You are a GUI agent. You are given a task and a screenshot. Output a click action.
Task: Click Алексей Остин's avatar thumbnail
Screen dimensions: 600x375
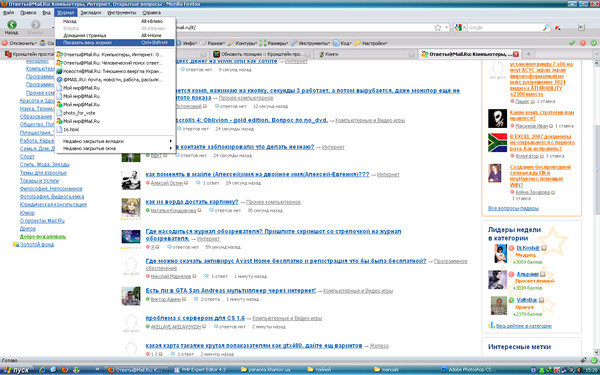tap(130, 180)
